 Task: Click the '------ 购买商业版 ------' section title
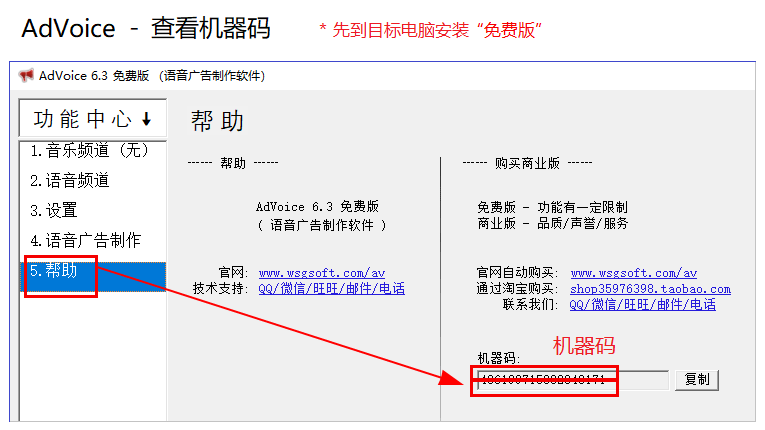coord(527,163)
